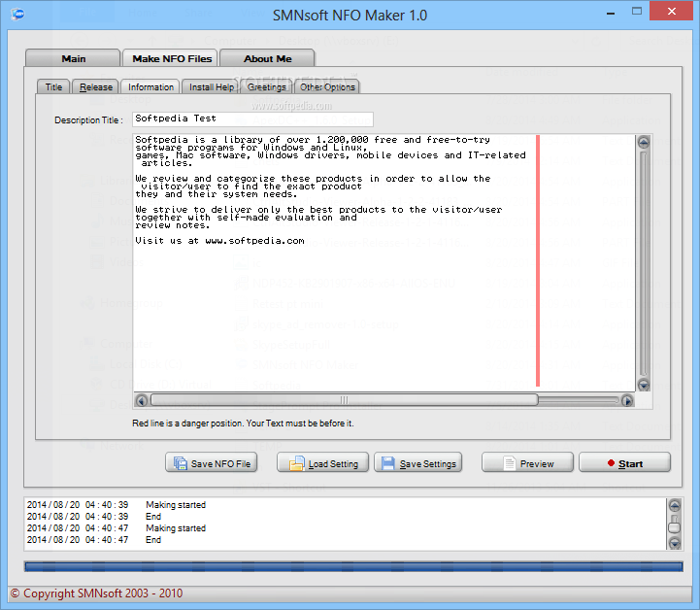Viewport: 700px width, 610px height.
Task: Click the text area scroll left arrow
Action: point(142,400)
